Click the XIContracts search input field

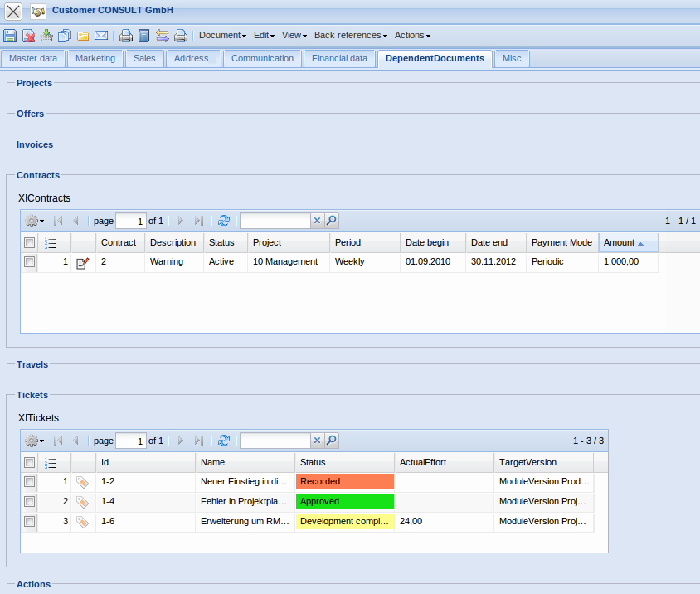click(x=275, y=221)
